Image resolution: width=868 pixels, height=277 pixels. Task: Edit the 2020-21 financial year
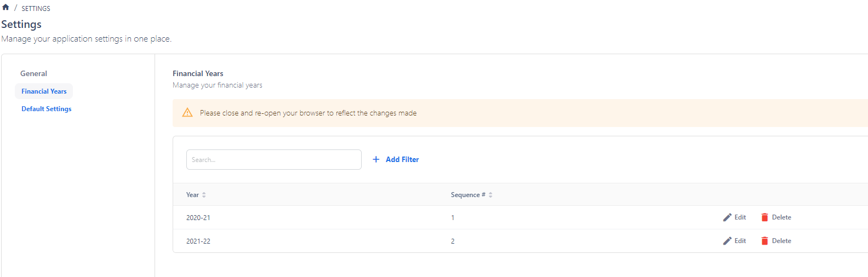740,217
